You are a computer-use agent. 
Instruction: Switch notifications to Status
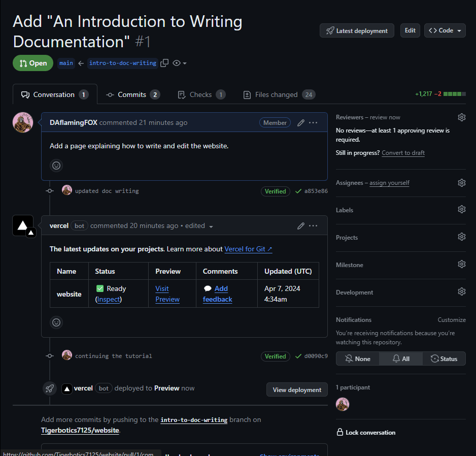pyautogui.click(x=444, y=359)
